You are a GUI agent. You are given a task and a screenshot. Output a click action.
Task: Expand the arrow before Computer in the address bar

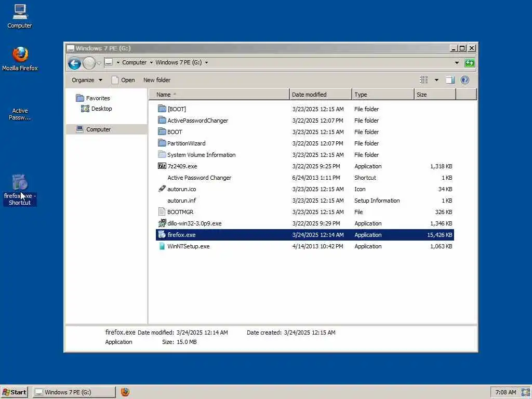tap(118, 62)
